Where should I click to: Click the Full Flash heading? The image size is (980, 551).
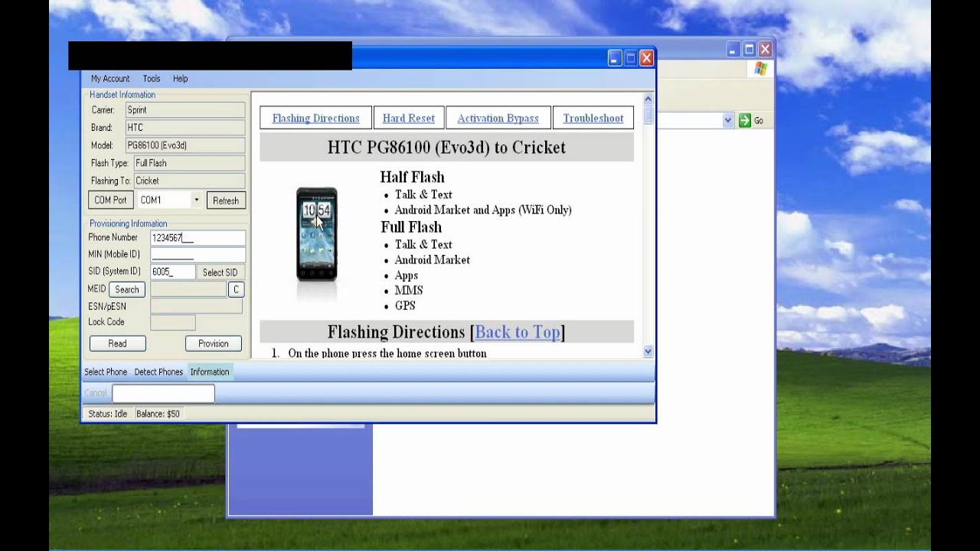[411, 227]
